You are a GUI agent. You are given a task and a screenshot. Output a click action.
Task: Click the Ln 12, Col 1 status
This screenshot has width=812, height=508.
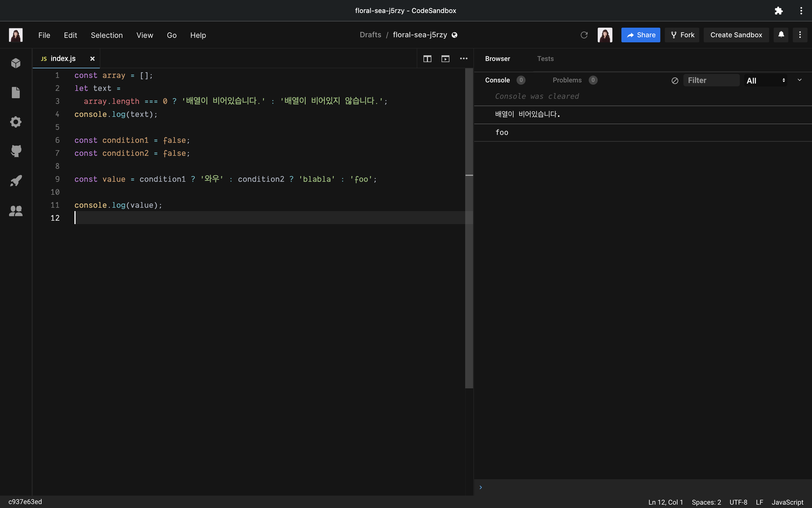coord(665,502)
